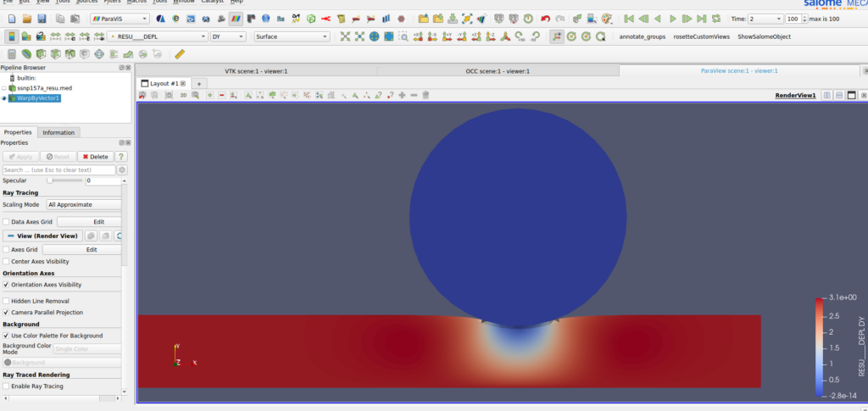Toggle Camera Parallel Projection checkbox
This screenshot has height=411, width=868.
[x=7, y=313]
